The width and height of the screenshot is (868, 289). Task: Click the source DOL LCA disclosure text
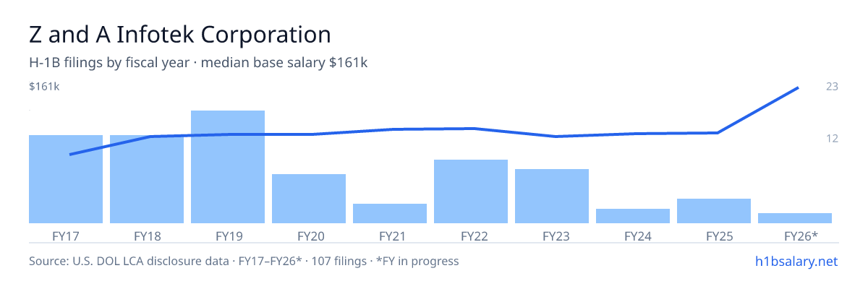point(244,262)
